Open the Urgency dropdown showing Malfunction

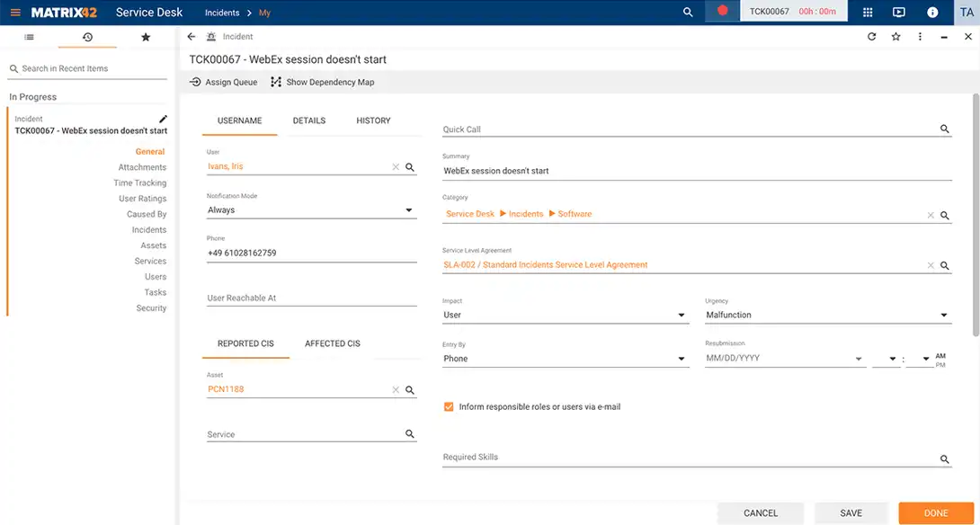(942, 315)
